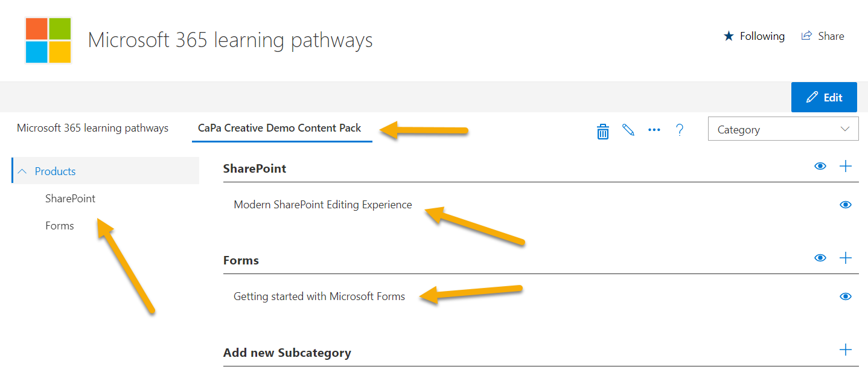The image size is (868, 387).
Task: Toggle visibility of Modern SharePoint Editing Experience
Action: tap(845, 205)
